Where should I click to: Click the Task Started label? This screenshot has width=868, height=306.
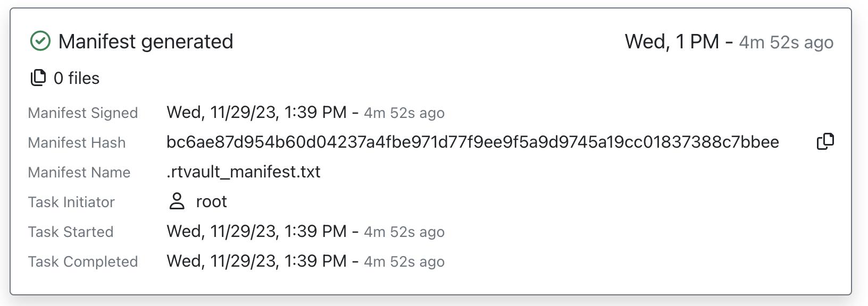click(70, 232)
